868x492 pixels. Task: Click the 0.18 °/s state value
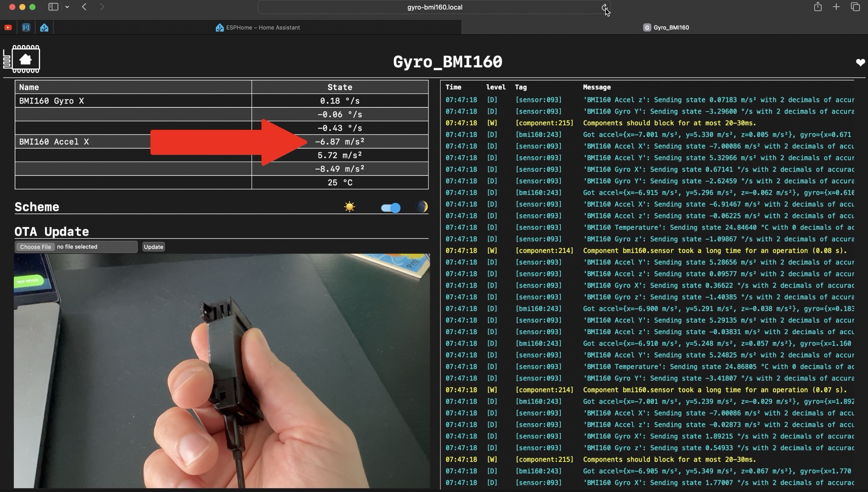click(340, 101)
